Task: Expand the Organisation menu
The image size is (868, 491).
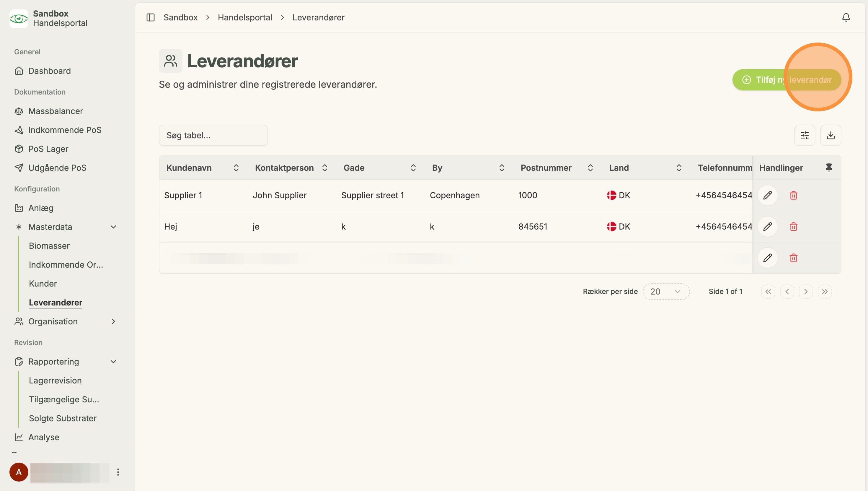Action: pyautogui.click(x=114, y=321)
